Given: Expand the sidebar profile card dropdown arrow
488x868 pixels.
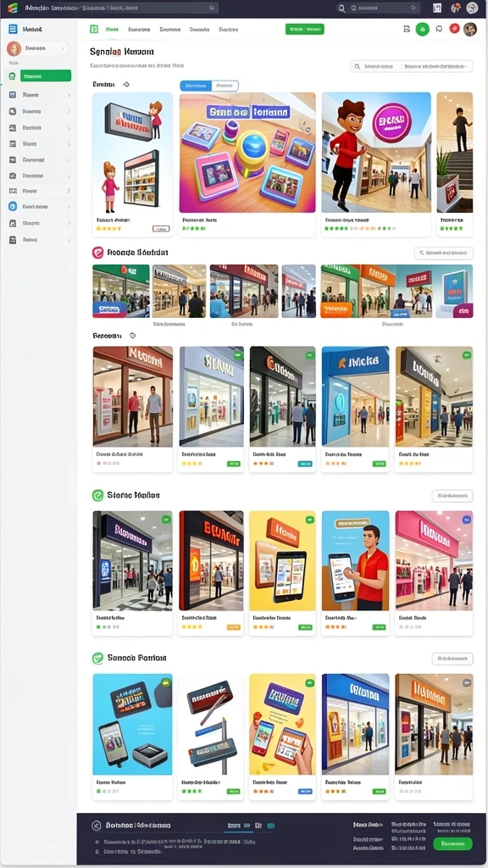Looking at the screenshot, I should pos(64,48).
